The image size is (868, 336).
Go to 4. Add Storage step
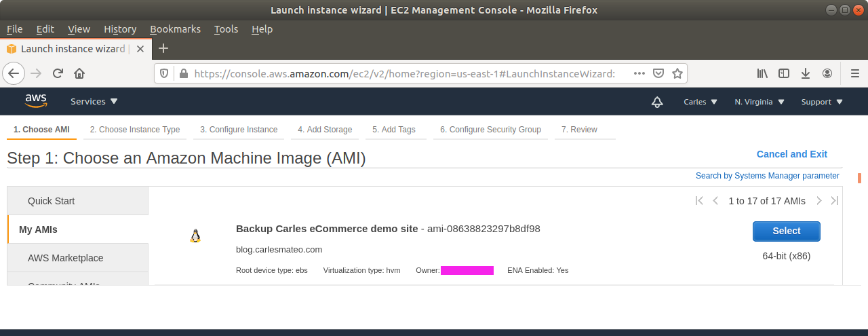tap(325, 130)
